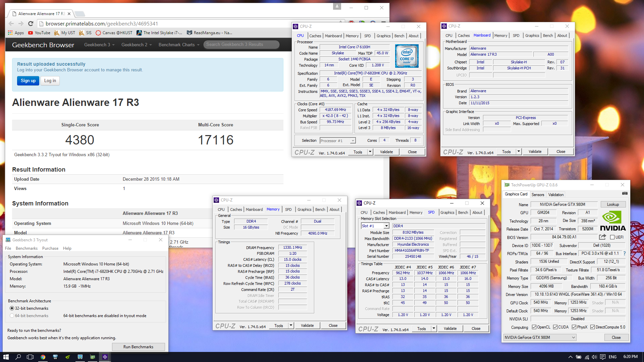Open new Chrome tab button
The height and width of the screenshot is (362, 644).
pos(79,14)
